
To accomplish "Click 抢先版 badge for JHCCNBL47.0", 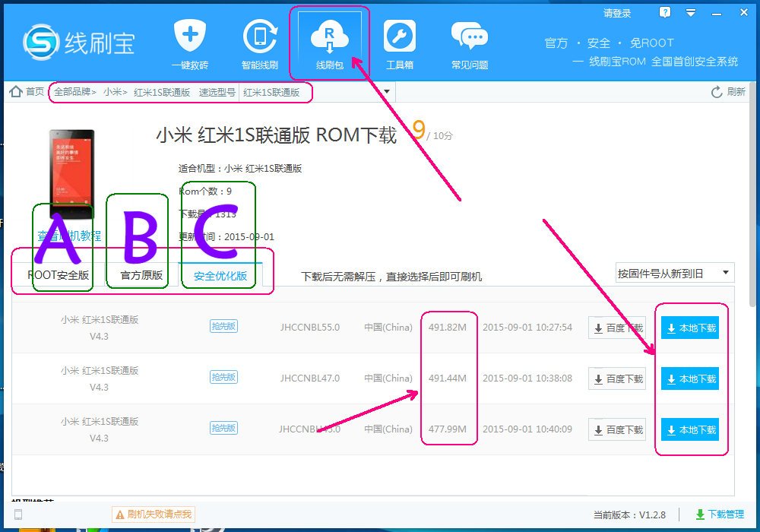I will (x=223, y=377).
